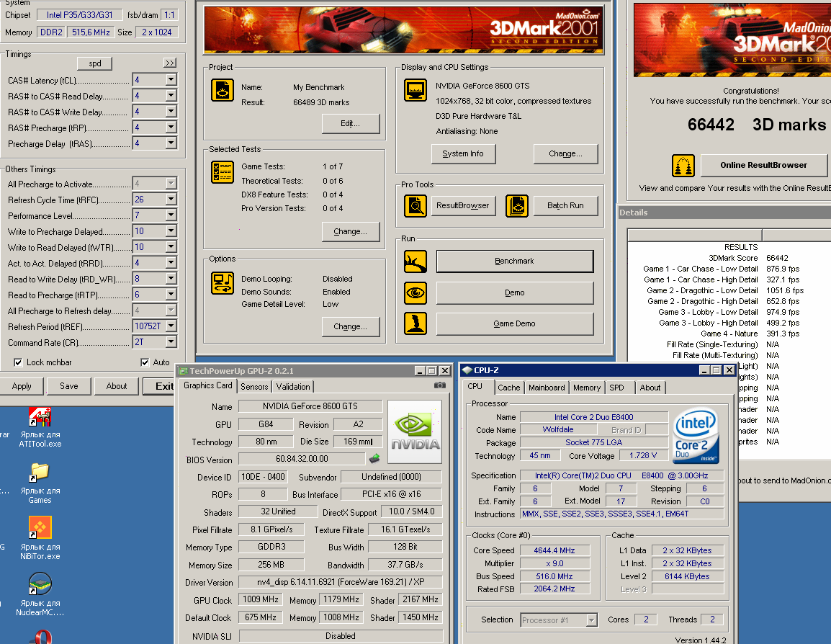Toggle the Auto checkbox
Image resolution: width=831 pixels, height=644 pixels.
pyautogui.click(x=145, y=362)
